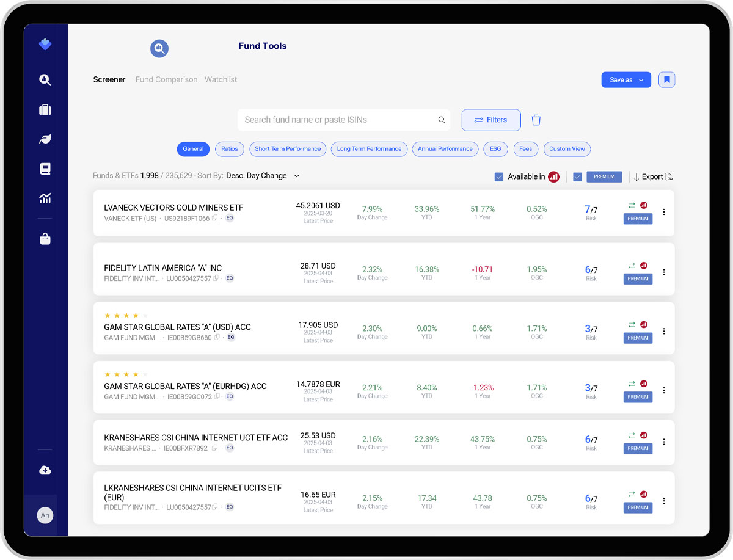This screenshot has height=560, width=733.
Task: Toggle the 'Available in' checkbox
Action: pyautogui.click(x=499, y=177)
